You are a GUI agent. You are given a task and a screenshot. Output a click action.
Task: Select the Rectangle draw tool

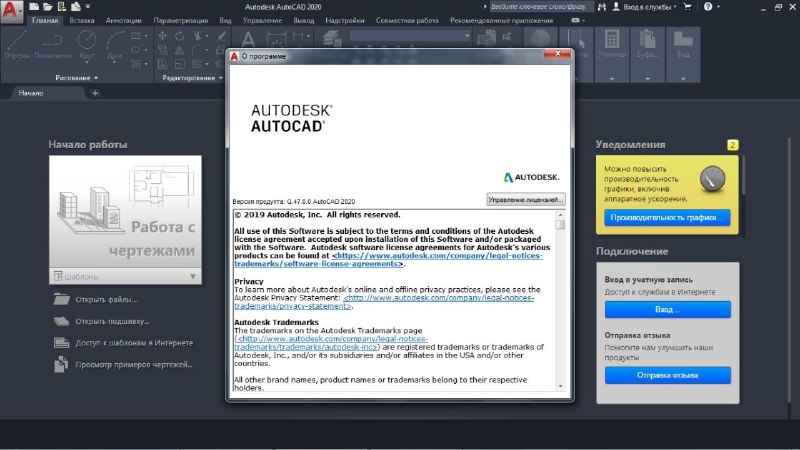[x=136, y=36]
